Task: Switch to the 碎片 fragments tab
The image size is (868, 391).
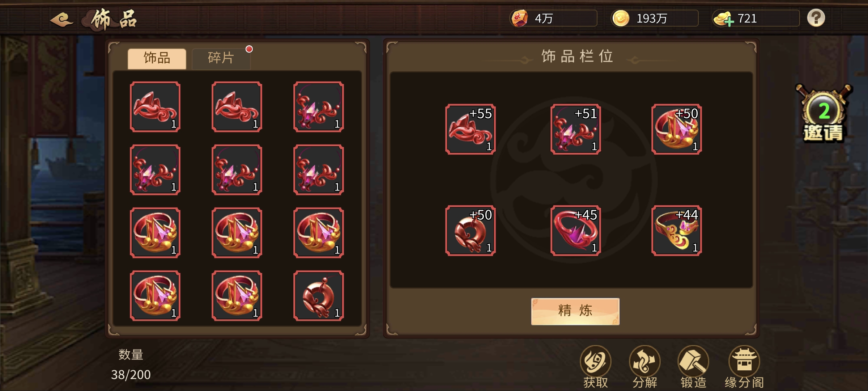Action: (x=221, y=58)
